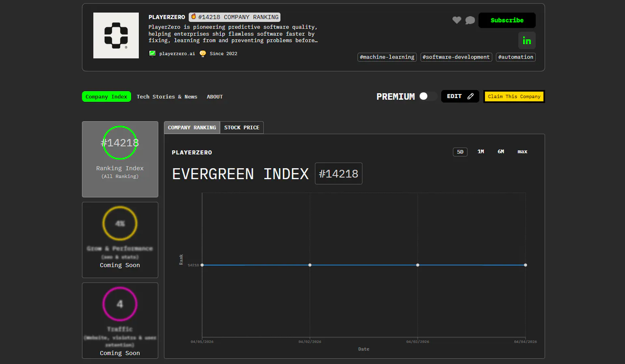Click the Claim This Company button
The height and width of the screenshot is (364, 625).
click(x=514, y=96)
